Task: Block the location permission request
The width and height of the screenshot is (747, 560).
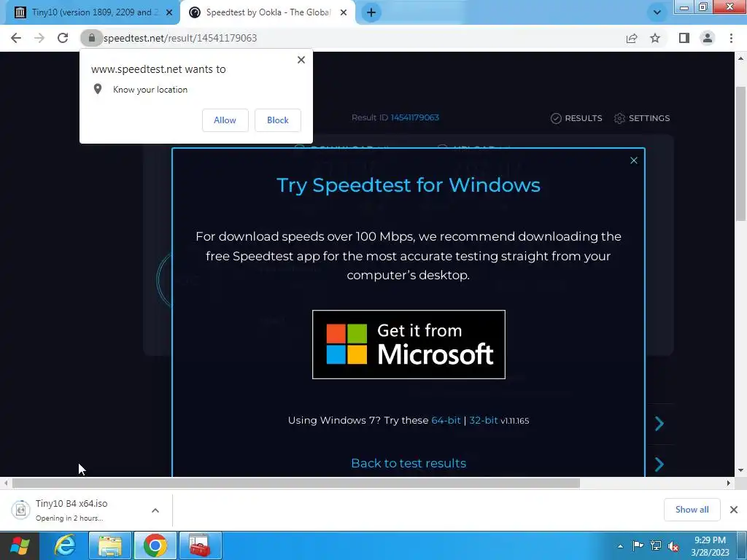Action: [278, 120]
